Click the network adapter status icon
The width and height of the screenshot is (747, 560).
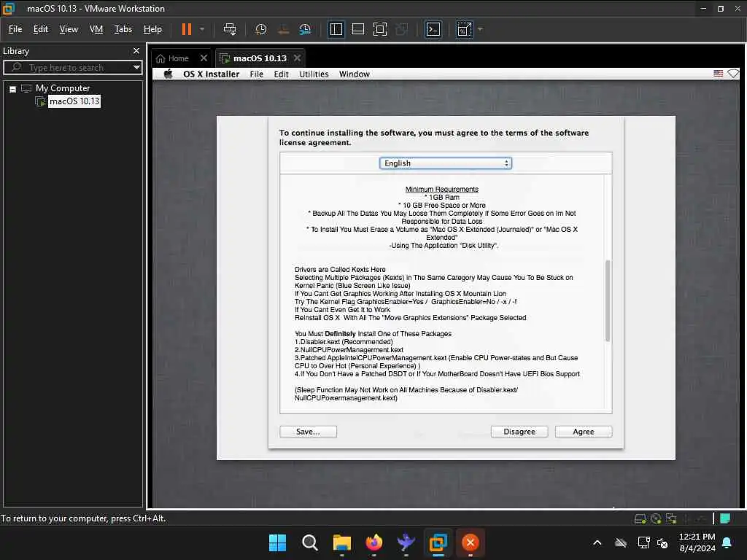tap(671, 518)
